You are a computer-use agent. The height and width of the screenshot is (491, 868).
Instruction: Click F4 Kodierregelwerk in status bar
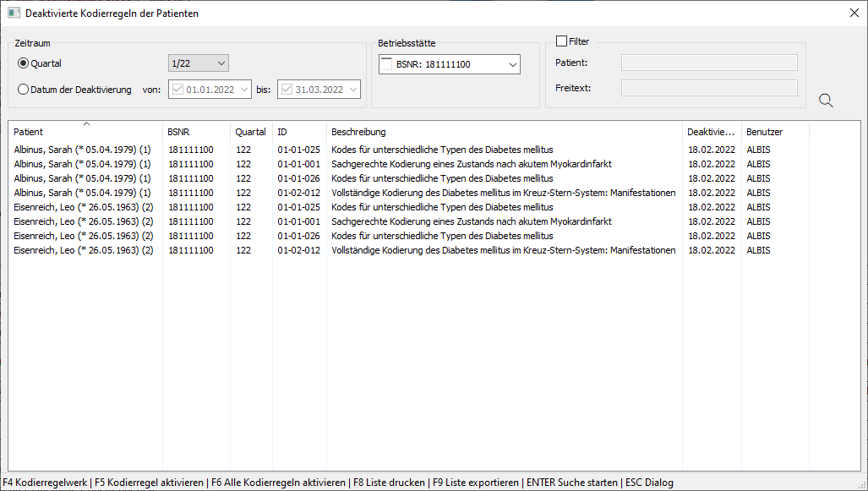pyautogui.click(x=45, y=483)
